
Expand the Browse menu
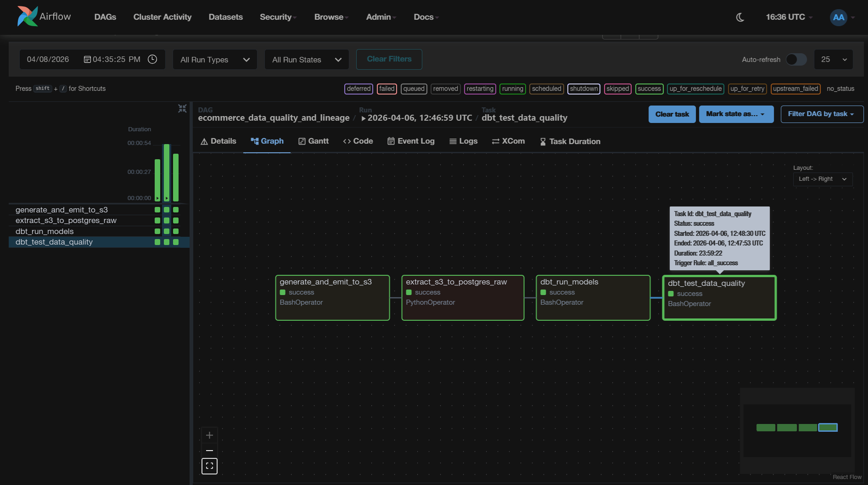(331, 17)
